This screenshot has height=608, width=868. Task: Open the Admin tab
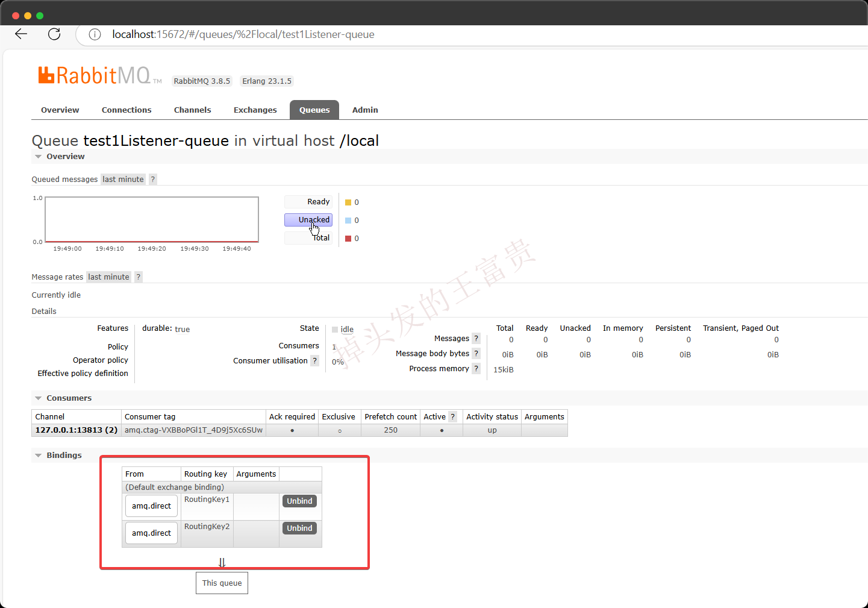[365, 110]
